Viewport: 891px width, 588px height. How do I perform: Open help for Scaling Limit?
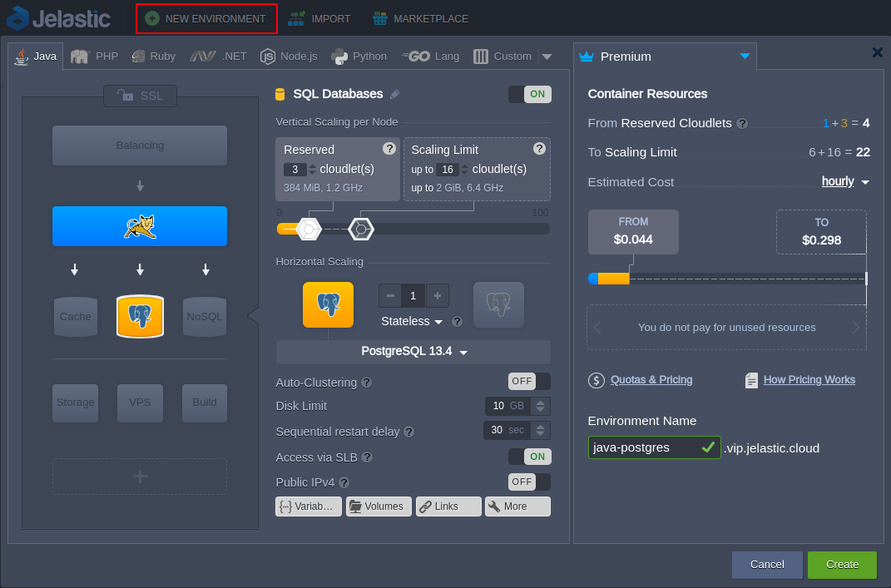(539, 148)
